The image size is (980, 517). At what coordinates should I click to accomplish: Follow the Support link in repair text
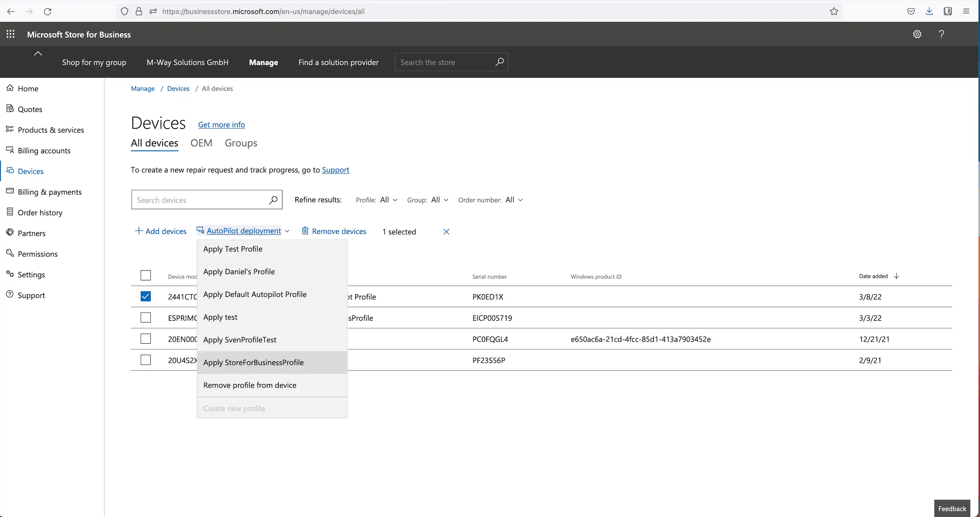coord(336,170)
